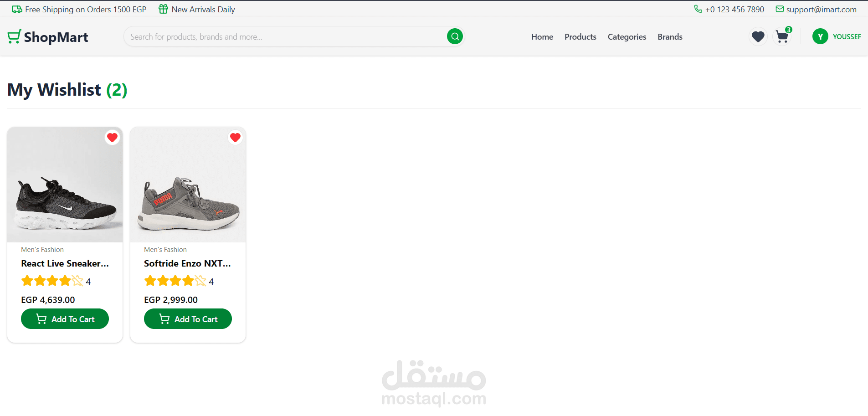Open the Brands menu item
868x416 pixels.
point(670,37)
